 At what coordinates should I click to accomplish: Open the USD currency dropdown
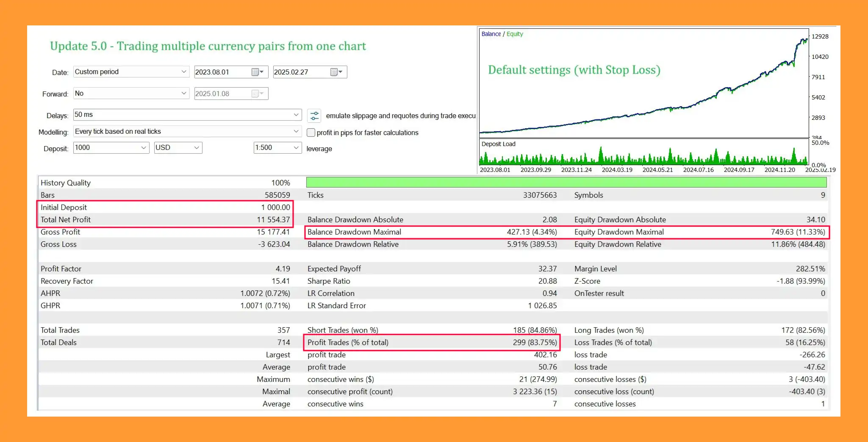point(178,148)
